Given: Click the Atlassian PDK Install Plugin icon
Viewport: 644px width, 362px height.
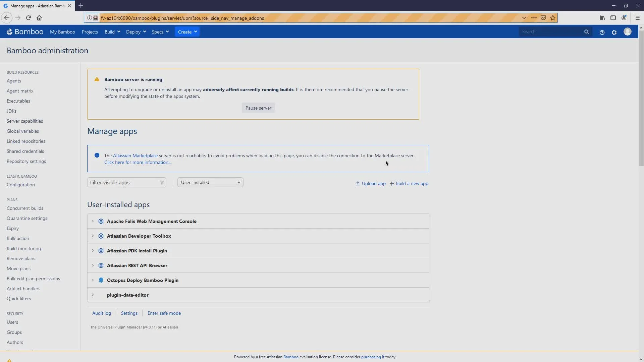Looking at the screenshot, I should tap(101, 251).
